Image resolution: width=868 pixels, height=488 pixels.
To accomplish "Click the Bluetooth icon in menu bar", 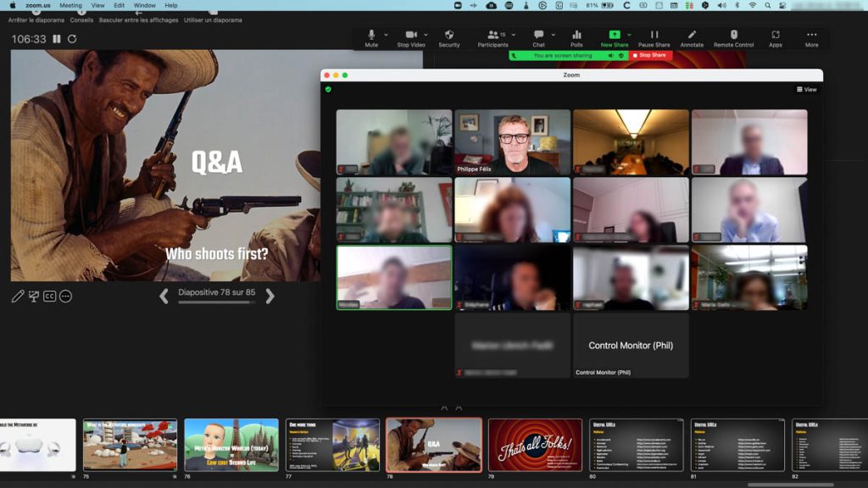I will [737, 5].
